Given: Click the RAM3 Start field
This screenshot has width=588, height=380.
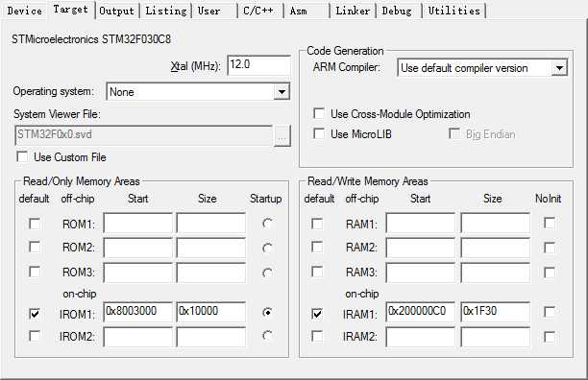Looking at the screenshot, I should (421, 273).
